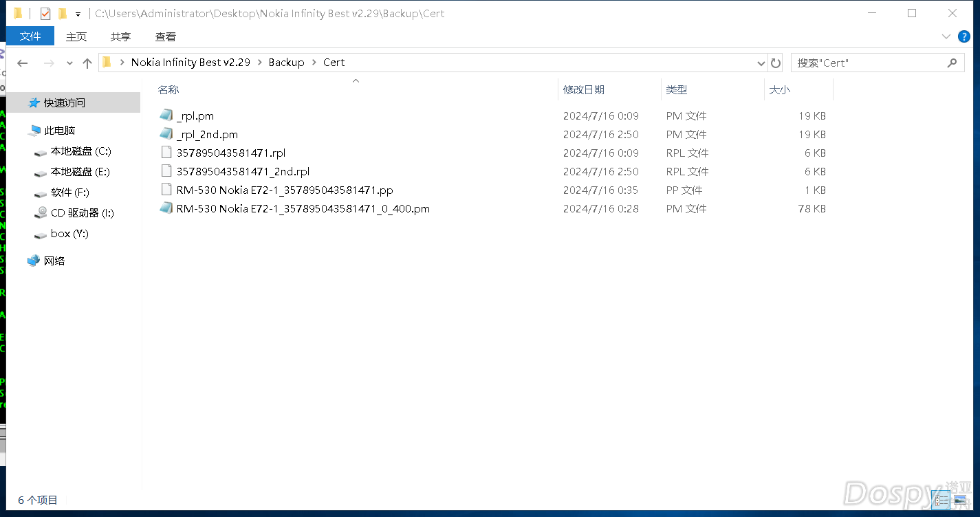Go up one folder level arrow

pos(87,63)
